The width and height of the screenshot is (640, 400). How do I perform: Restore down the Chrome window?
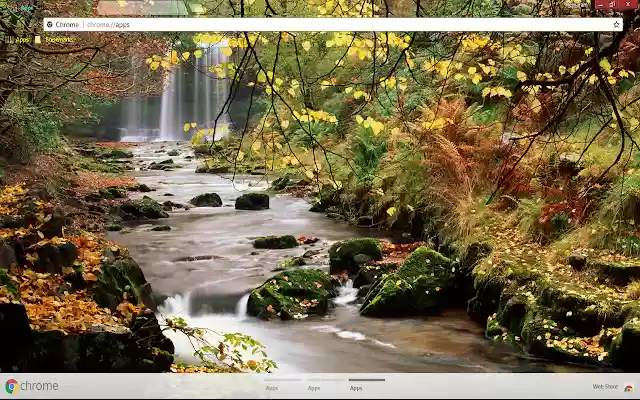click(613, 4)
